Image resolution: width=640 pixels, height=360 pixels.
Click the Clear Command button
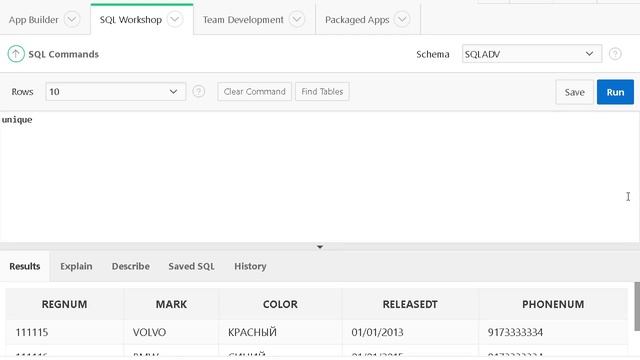click(x=254, y=91)
